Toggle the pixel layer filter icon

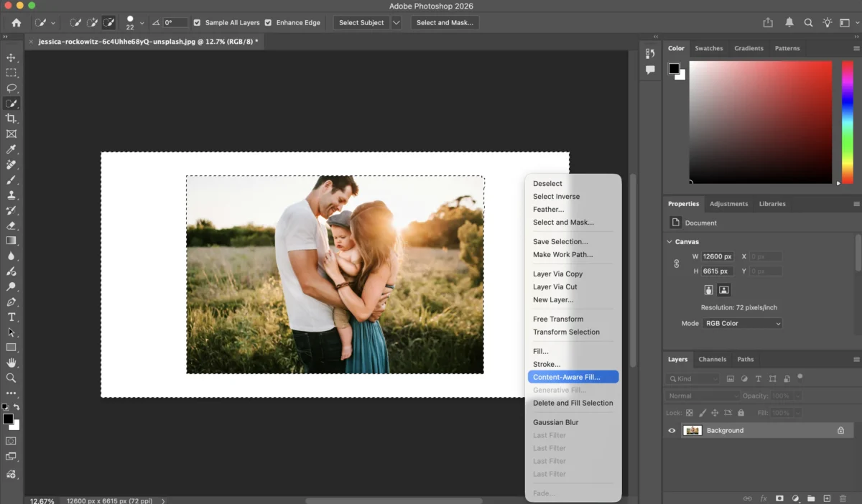731,378
